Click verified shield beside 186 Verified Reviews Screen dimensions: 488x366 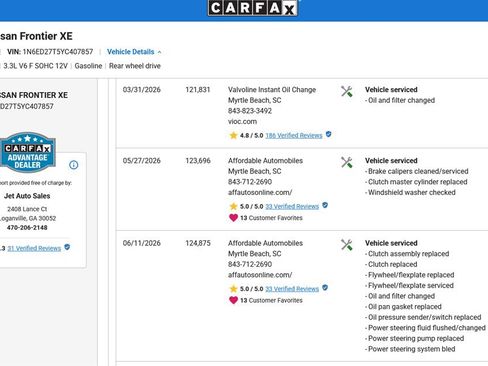(x=328, y=134)
